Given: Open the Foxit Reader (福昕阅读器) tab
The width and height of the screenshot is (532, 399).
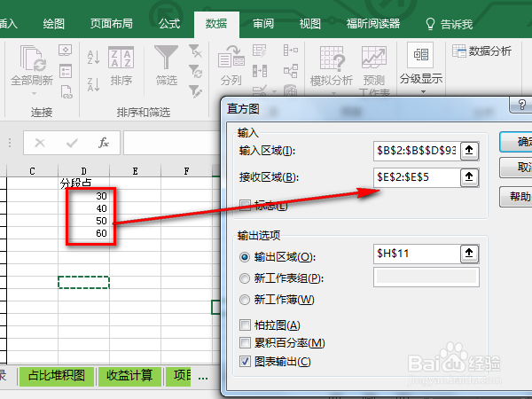Looking at the screenshot, I should [x=373, y=24].
